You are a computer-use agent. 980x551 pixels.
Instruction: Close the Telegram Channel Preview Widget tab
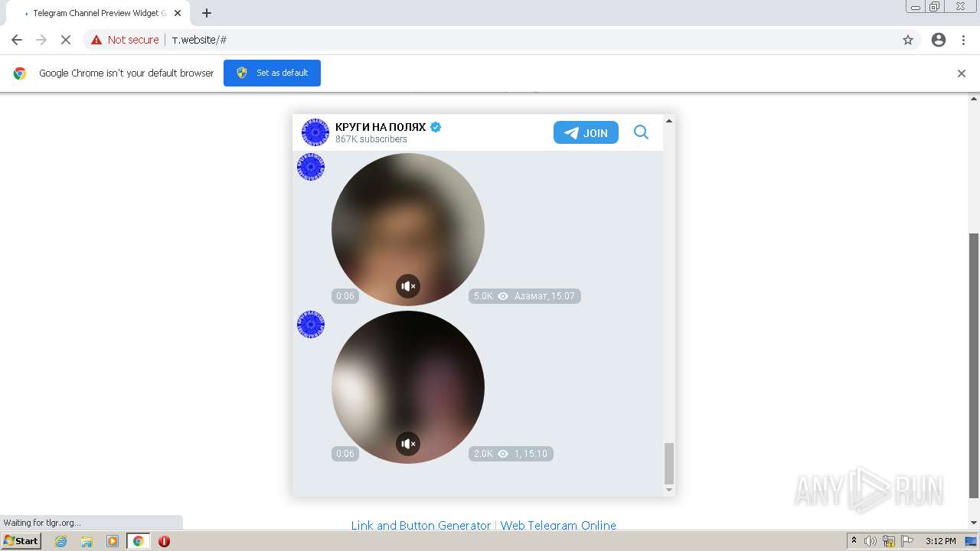[178, 13]
